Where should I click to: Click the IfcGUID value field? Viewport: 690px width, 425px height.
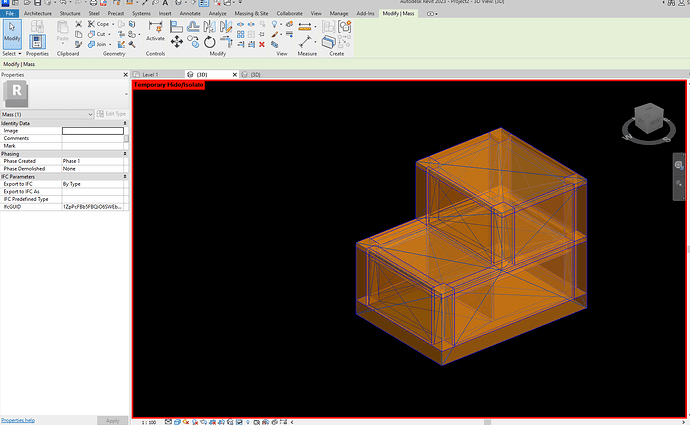tap(93, 207)
